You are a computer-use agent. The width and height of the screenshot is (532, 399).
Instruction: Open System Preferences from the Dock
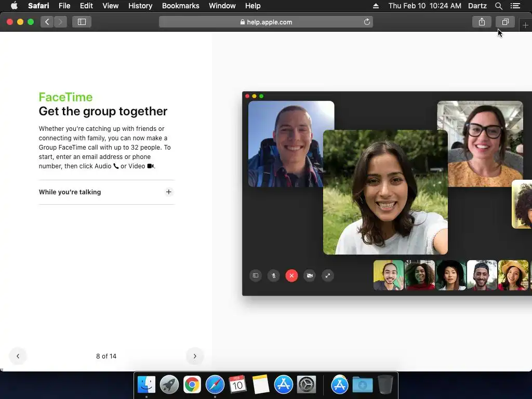pyautogui.click(x=307, y=385)
